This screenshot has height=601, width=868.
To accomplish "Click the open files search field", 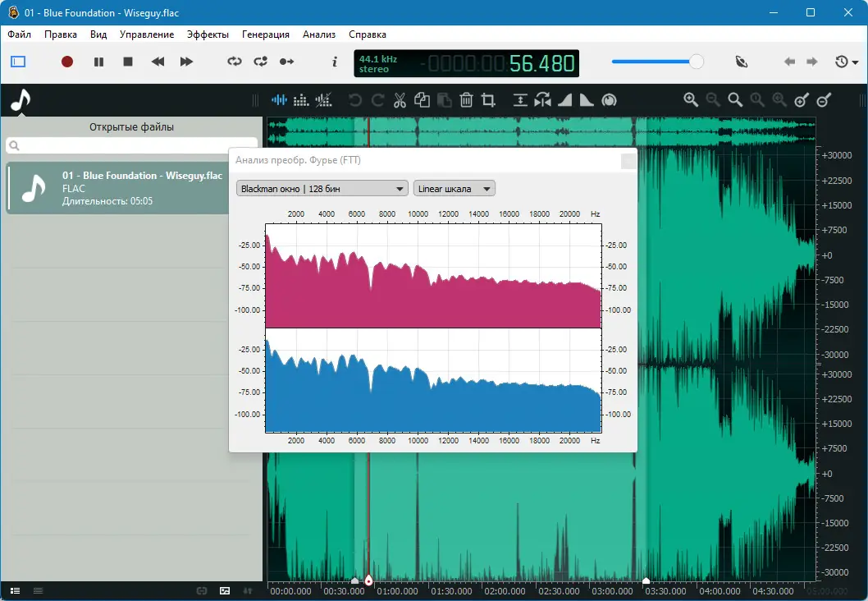I will [x=132, y=145].
